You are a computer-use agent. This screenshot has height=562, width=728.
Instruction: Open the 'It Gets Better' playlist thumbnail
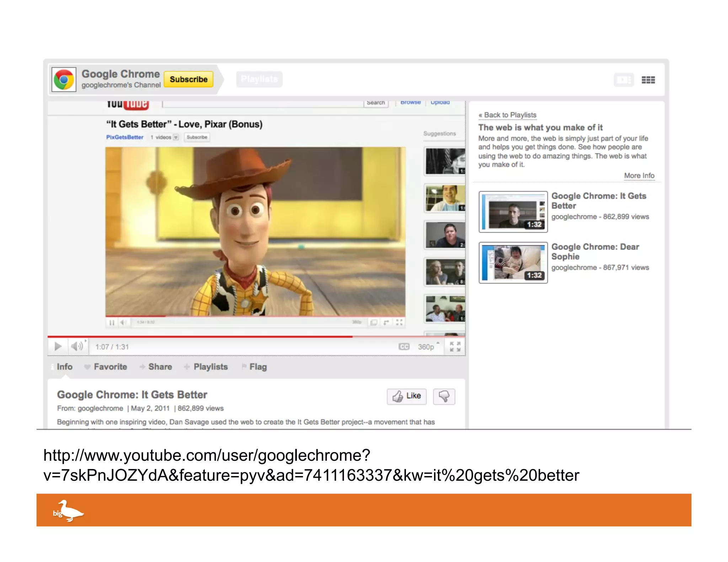513,212
